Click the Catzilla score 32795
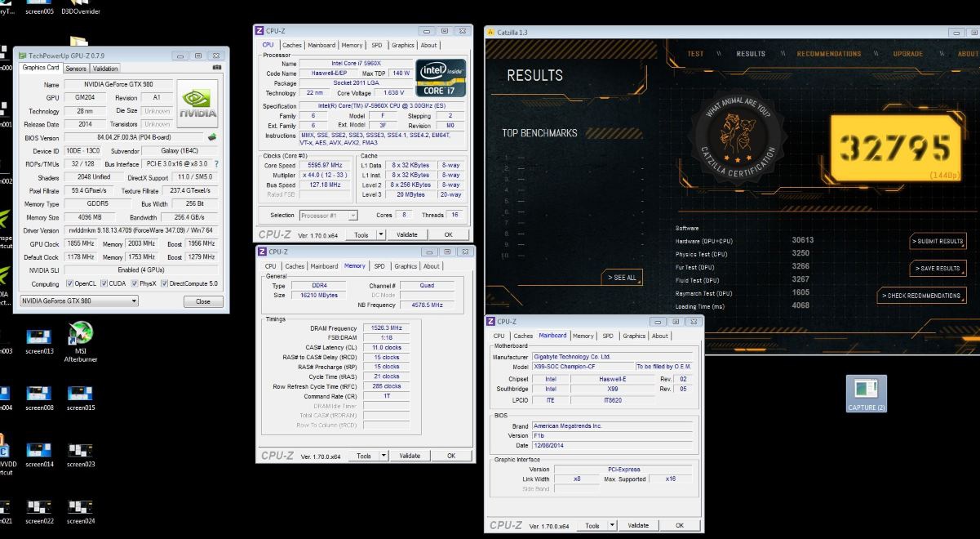This screenshot has height=539, width=980. pos(895,148)
